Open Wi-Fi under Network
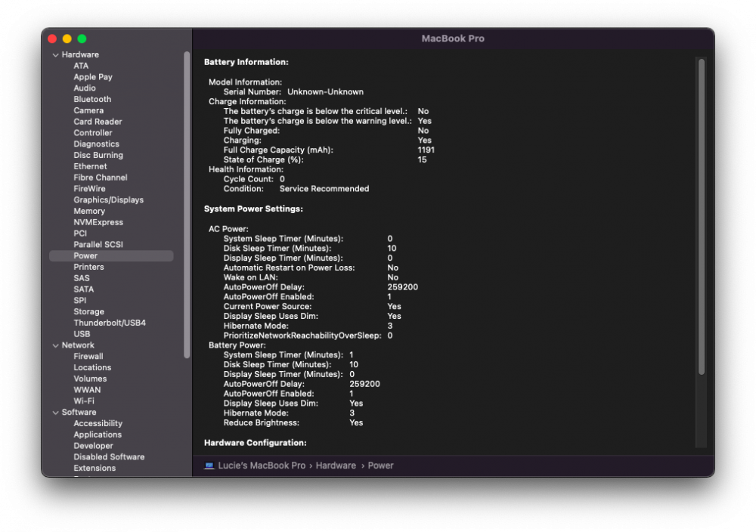Viewport: 756px width, 532px height. coord(83,401)
